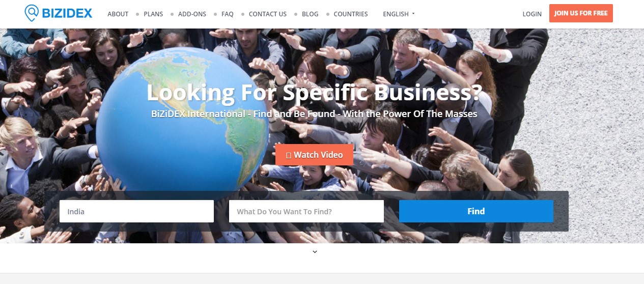Click the small arrow next to English
Viewport: 644px width, 284px height.
pyautogui.click(x=413, y=14)
